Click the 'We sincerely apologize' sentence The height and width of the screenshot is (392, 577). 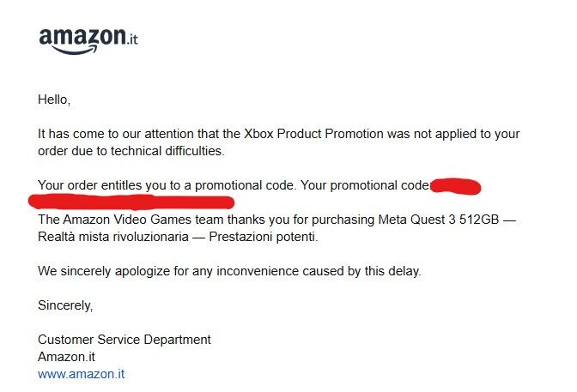tap(229, 271)
